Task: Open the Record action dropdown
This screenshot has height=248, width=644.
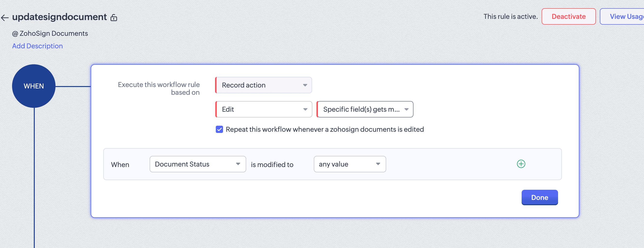Action: pos(264,85)
